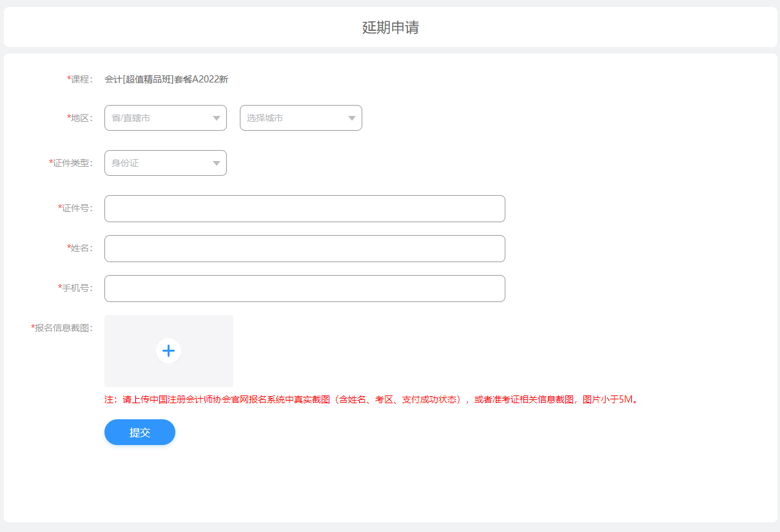780x532 pixels.
Task: Click the arrow beside 身份证 to change ID type
Action: (x=217, y=163)
